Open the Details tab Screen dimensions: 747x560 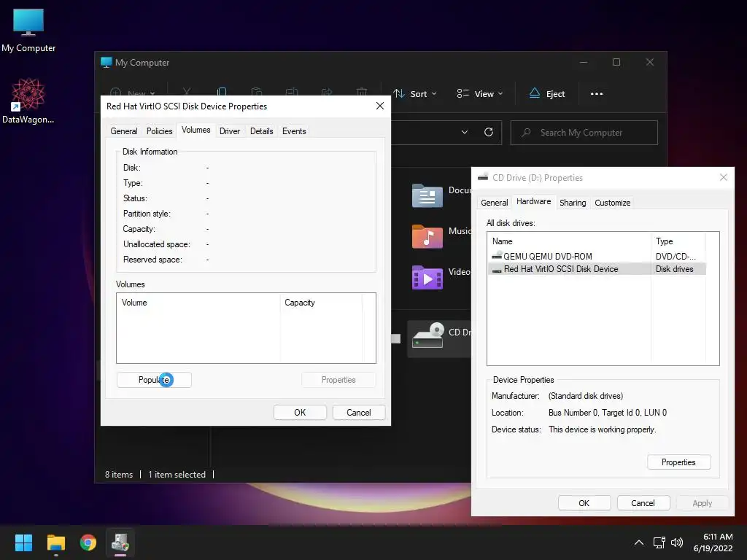[x=262, y=131]
